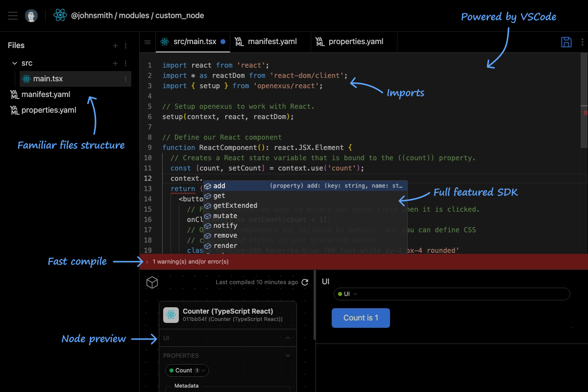Click the Metadata label in the node
Screen dimensions: 588x392
click(x=187, y=386)
